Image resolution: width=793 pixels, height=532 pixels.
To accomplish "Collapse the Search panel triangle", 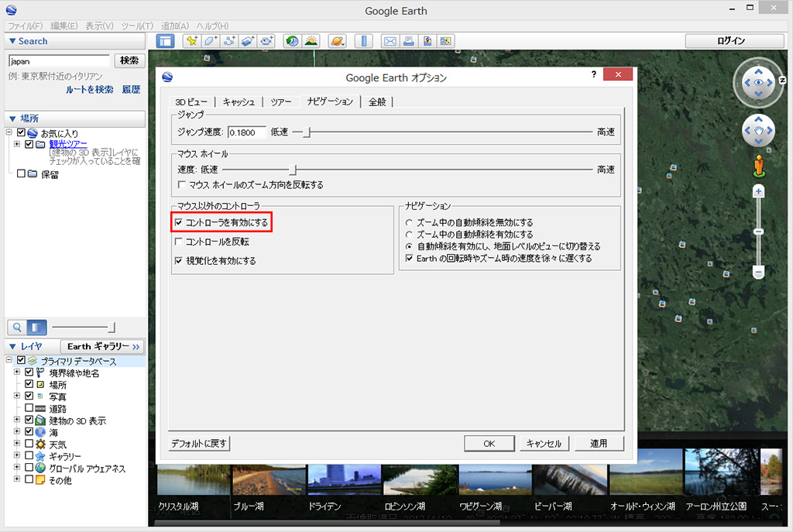I will 12,41.
